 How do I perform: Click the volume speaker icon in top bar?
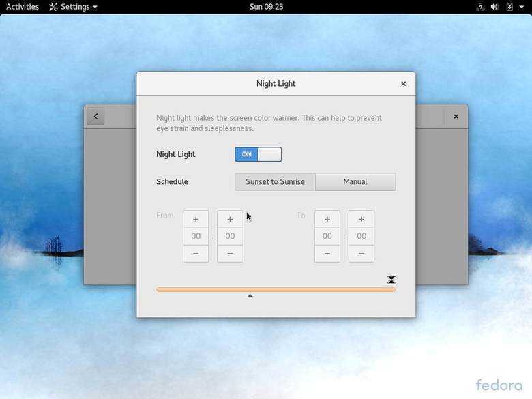tap(494, 7)
